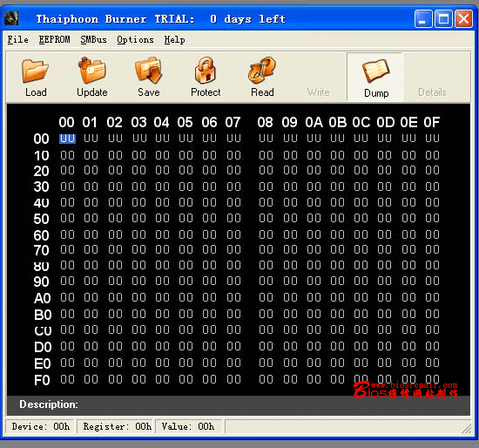This screenshot has height=448, width=479.
Task: Click the Protect padlock icon
Action: point(206,70)
